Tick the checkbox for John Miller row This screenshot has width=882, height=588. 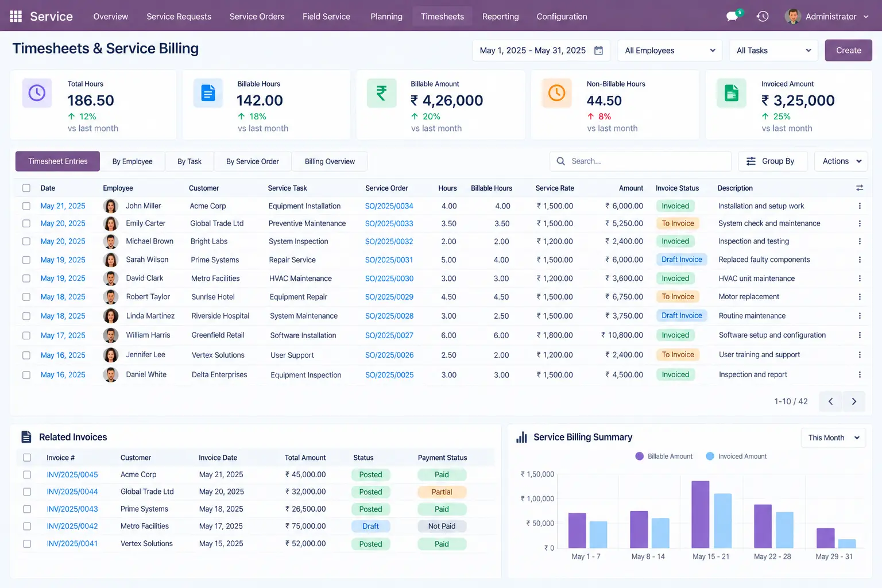[26, 206]
